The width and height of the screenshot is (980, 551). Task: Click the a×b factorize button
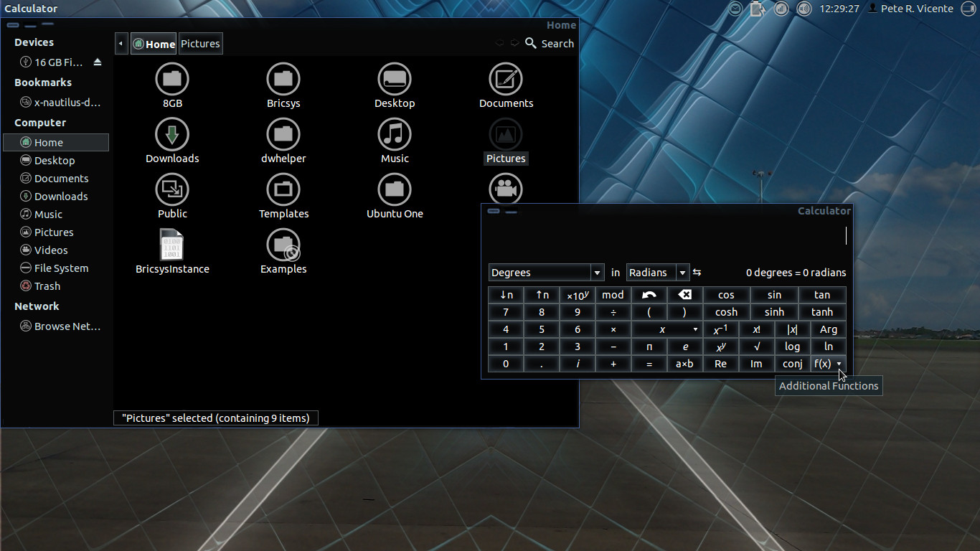coord(685,364)
